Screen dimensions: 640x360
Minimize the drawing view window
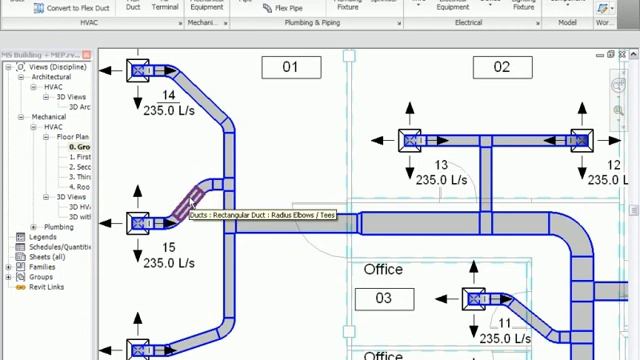pos(600,55)
